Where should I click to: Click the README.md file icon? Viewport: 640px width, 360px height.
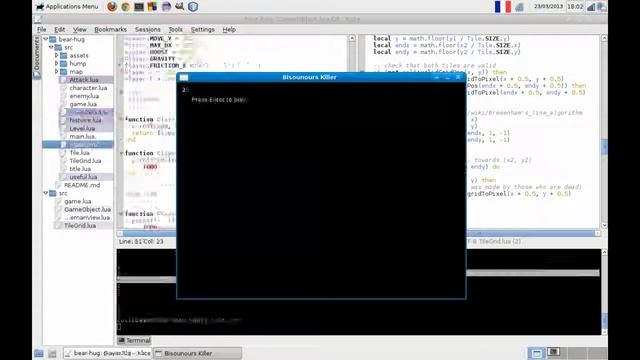click(58, 185)
